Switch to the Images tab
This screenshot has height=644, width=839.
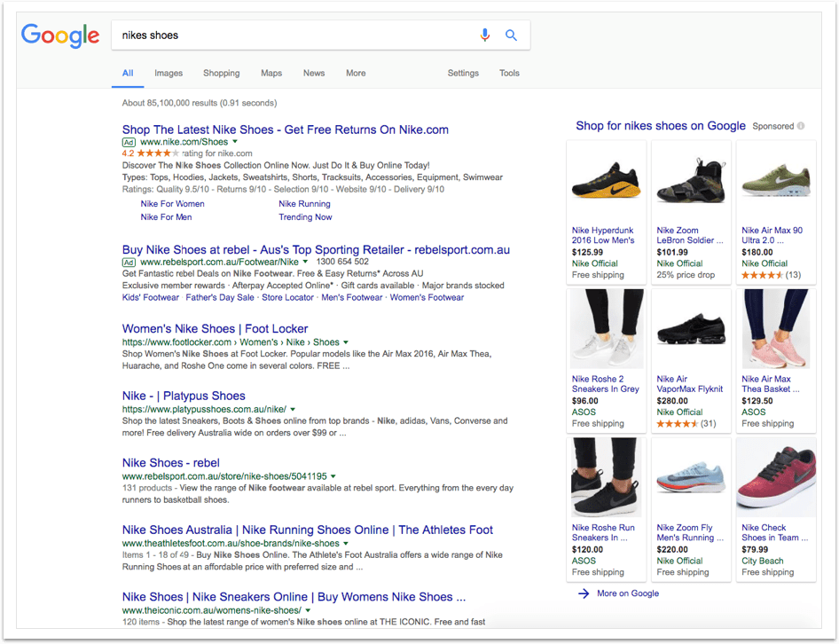(169, 74)
